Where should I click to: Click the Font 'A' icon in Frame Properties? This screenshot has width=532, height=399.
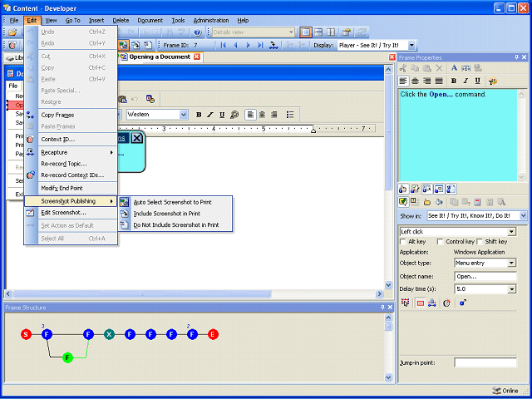click(454, 68)
